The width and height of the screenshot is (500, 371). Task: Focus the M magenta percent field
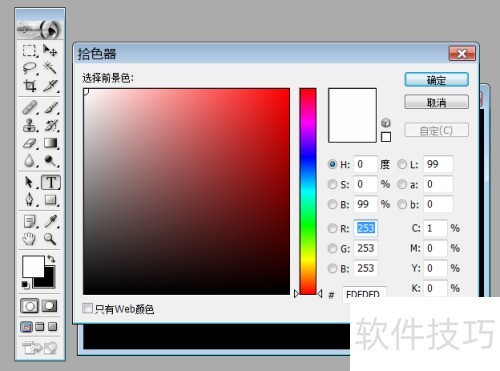click(x=435, y=248)
